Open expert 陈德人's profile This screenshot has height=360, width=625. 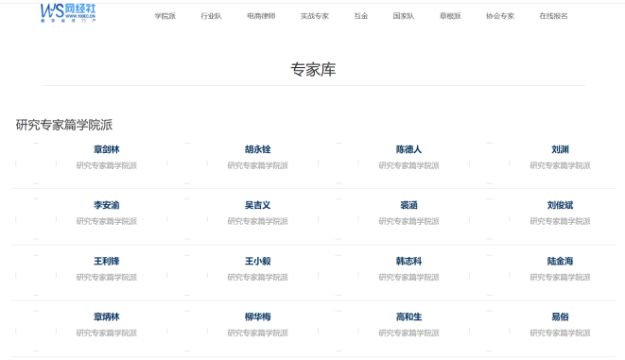(x=409, y=150)
